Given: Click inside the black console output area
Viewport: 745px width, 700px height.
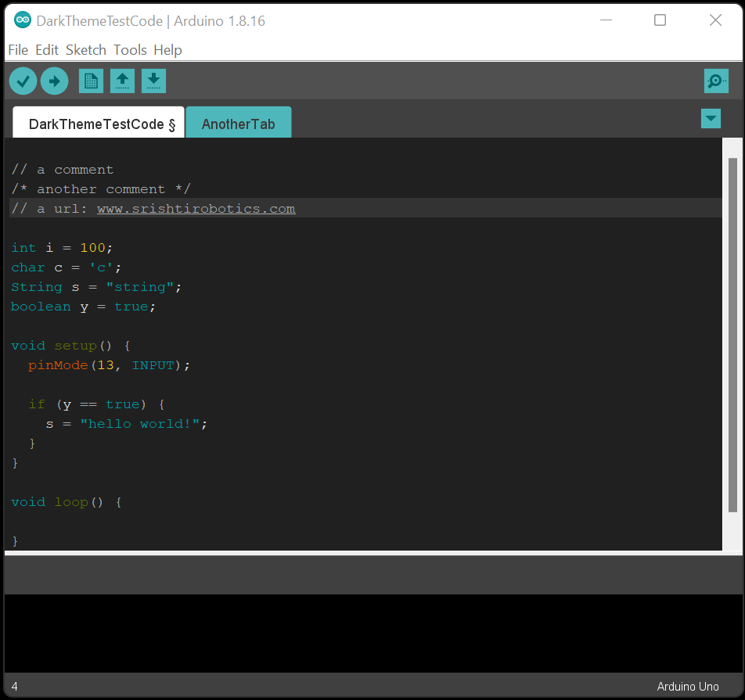Looking at the screenshot, I should coord(373,633).
